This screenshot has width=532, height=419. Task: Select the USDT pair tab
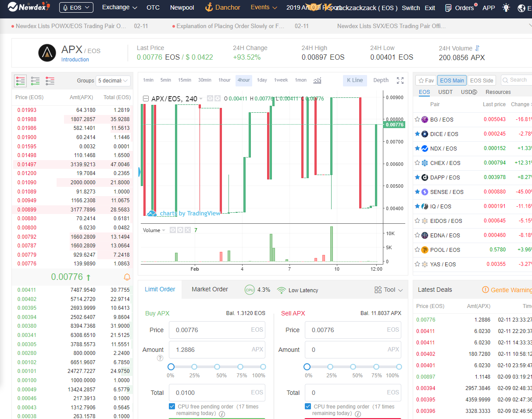[446, 92]
